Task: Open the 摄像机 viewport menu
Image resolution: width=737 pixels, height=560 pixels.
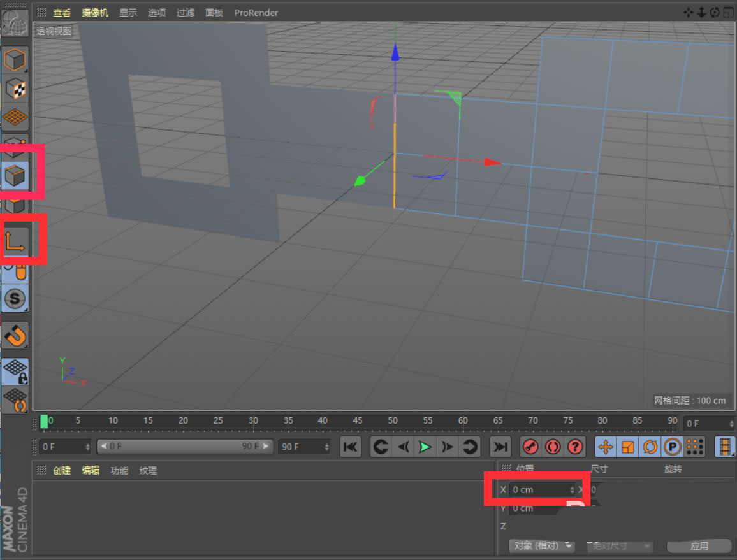Action: [x=95, y=13]
